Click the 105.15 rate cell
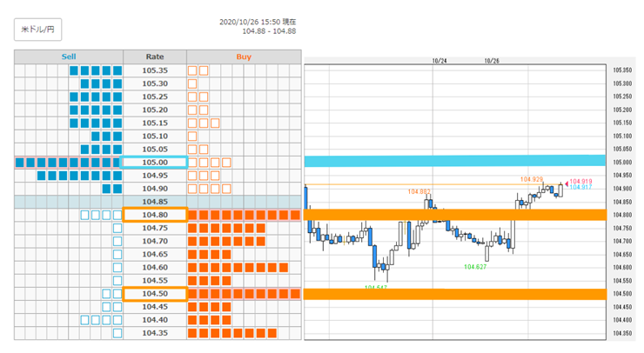This screenshot has width=644, height=353. point(155,123)
